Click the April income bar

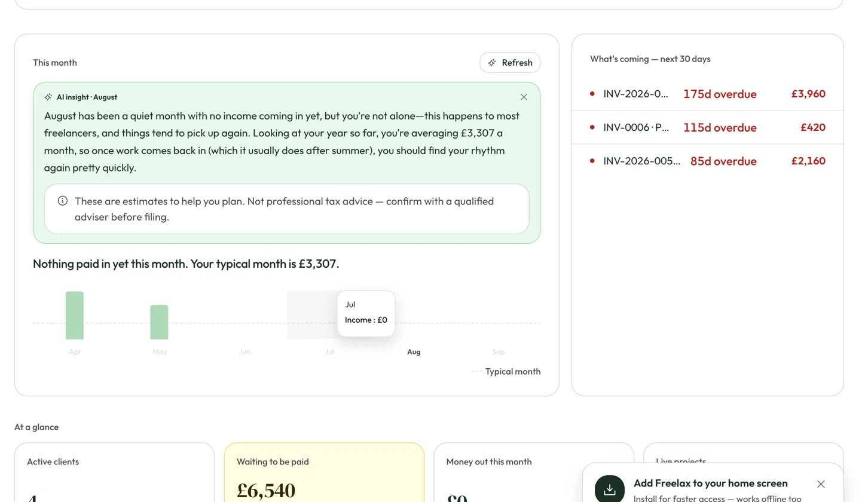pyautogui.click(x=75, y=316)
